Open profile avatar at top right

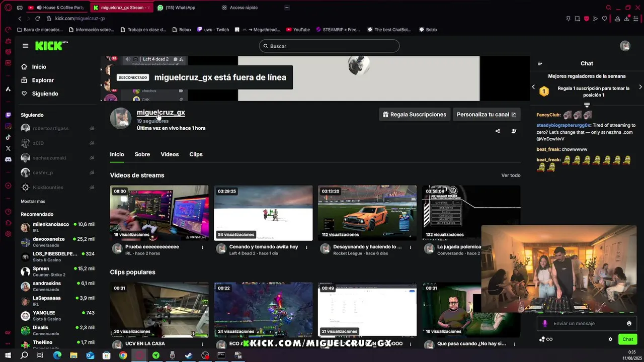625,46
